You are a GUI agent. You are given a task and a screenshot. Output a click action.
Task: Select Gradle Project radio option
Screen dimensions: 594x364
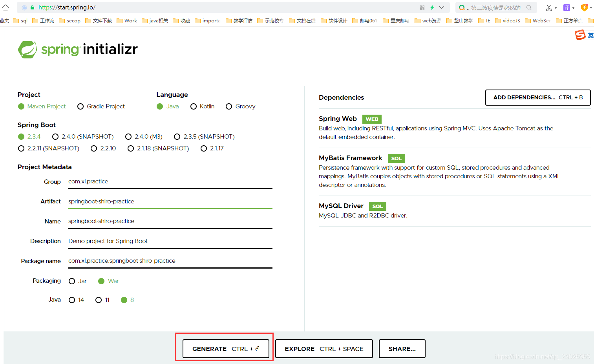pyautogui.click(x=101, y=106)
